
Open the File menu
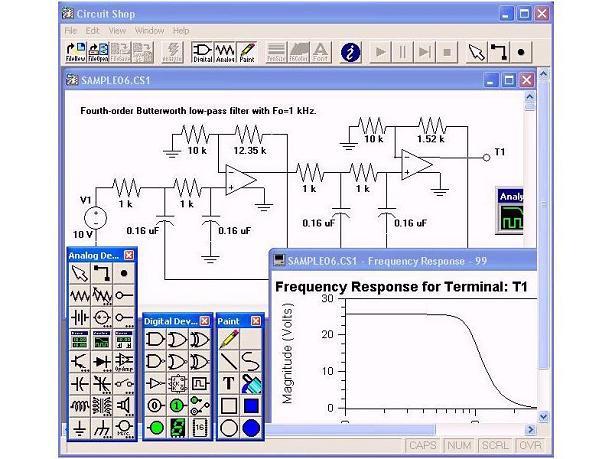pos(71,30)
